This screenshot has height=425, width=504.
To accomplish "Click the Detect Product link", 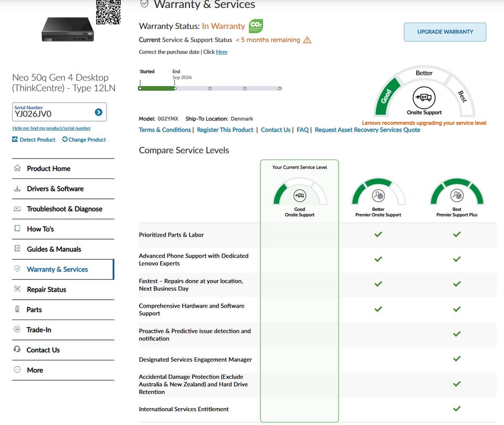I will (x=37, y=140).
